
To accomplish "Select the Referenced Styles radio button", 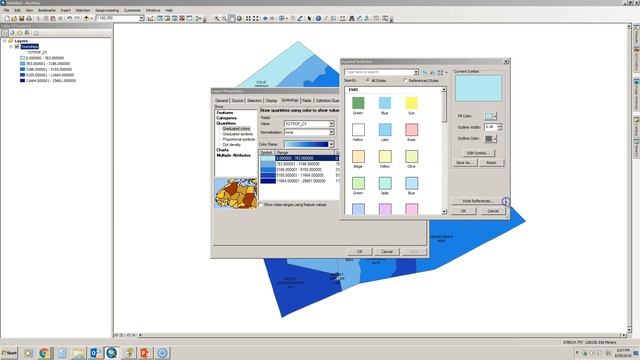I will click(x=405, y=80).
